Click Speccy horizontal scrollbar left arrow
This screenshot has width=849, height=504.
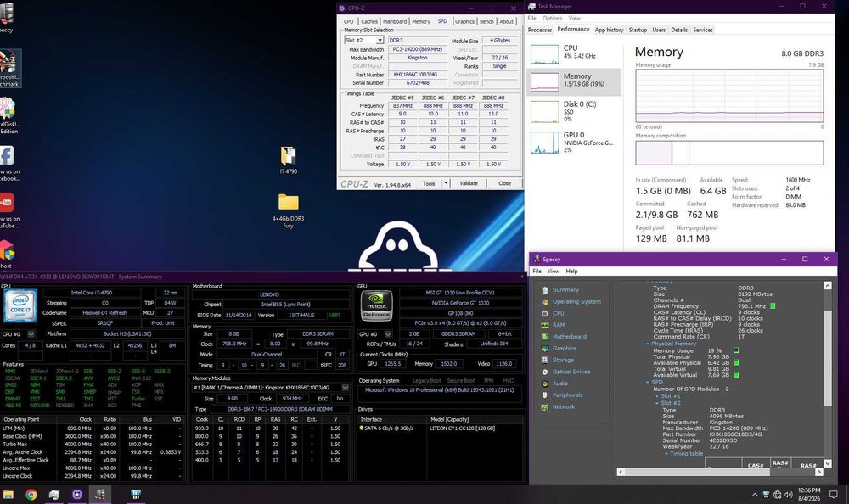click(621, 472)
